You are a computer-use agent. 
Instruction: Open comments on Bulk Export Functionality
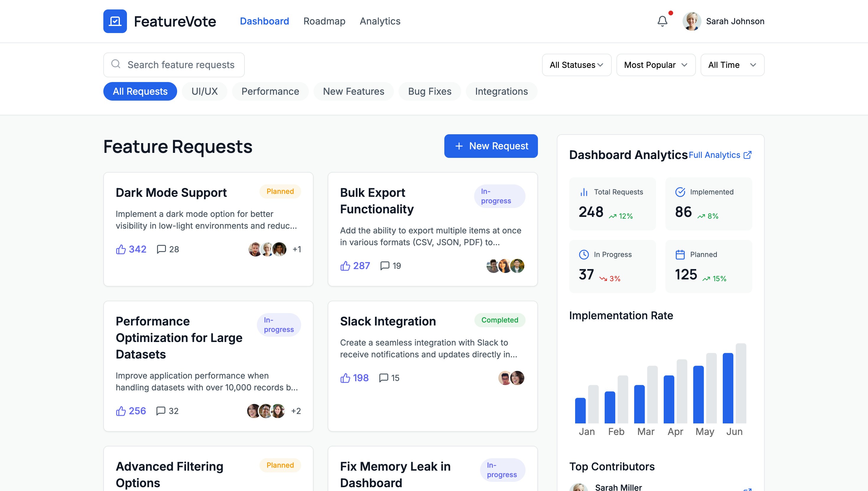(385, 266)
